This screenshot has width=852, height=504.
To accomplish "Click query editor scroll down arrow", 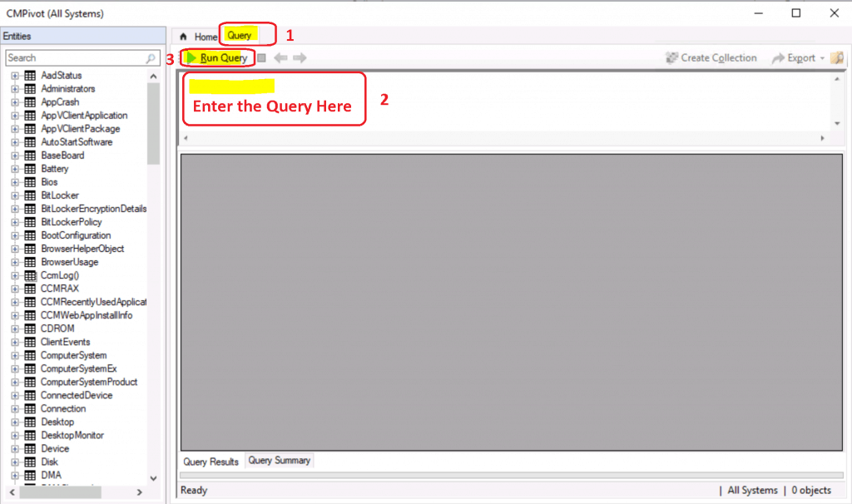I will pos(837,123).
